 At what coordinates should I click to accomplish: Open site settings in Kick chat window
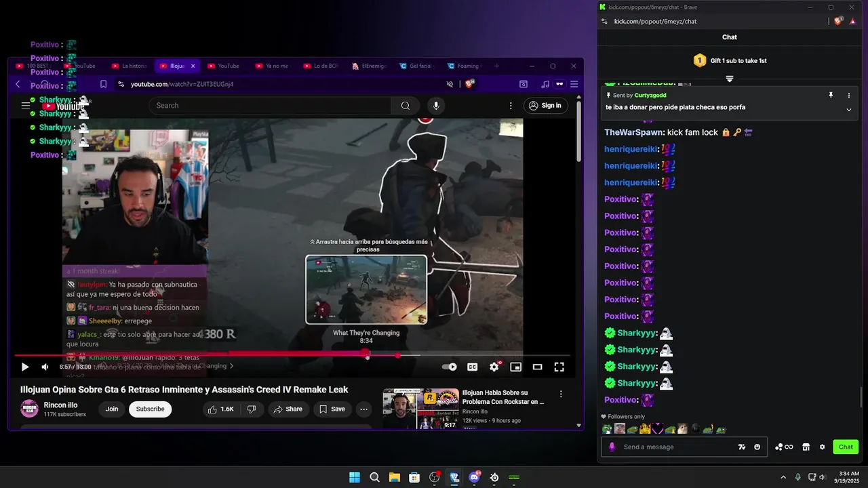[604, 21]
